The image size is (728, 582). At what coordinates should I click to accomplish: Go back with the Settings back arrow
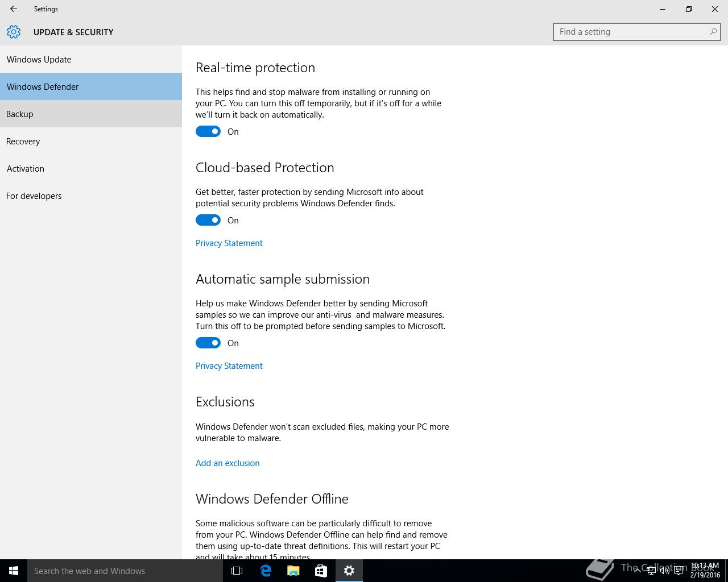pyautogui.click(x=14, y=9)
